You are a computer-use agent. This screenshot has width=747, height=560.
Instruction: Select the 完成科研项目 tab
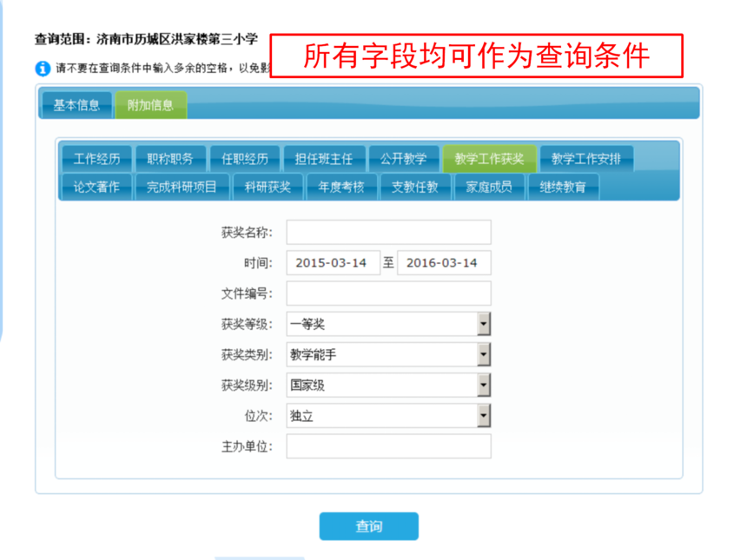pyautogui.click(x=181, y=186)
